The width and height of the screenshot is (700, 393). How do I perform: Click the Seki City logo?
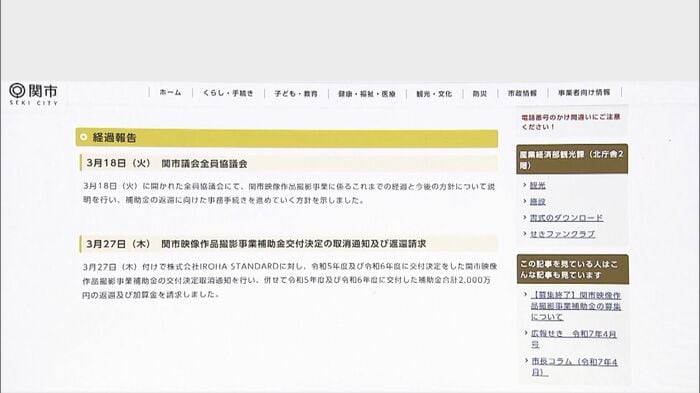coord(33,94)
